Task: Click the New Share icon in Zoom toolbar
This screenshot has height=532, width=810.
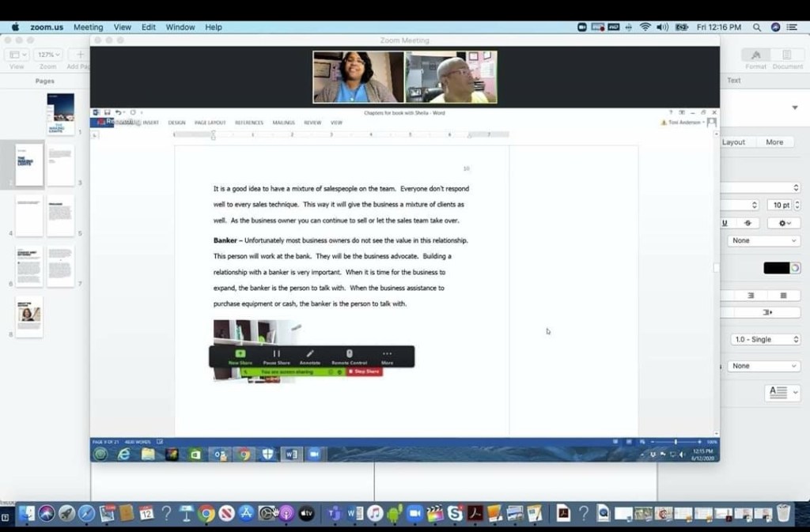Action: click(x=240, y=355)
